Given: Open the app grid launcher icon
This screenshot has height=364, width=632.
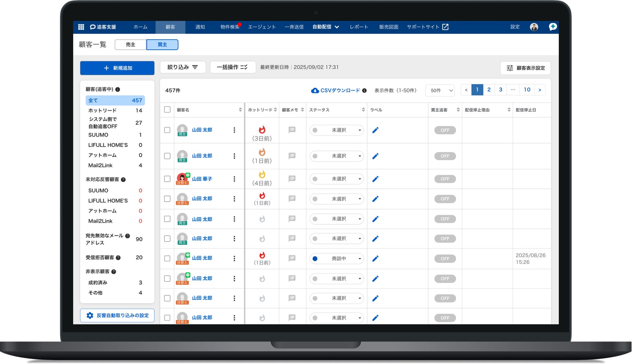Looking at the screenshot, I should 81,27.
